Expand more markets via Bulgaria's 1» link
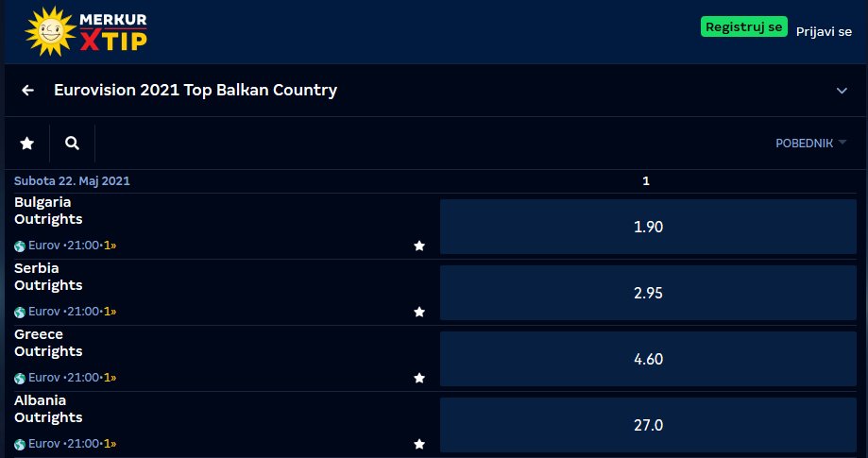The height and width of the screenshot is (458, 868). pyautogui.click(x=111, y=245)
